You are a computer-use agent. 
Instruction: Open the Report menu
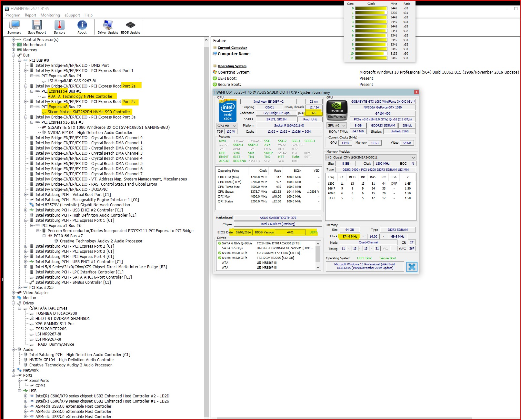pyautogui.click(x=30, y=15)
